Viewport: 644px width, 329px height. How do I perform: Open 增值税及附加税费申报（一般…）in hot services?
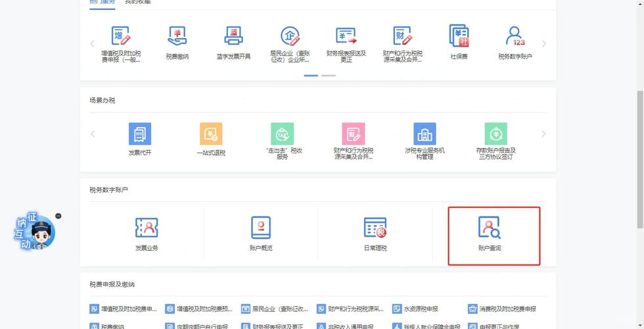pos(121,44)
